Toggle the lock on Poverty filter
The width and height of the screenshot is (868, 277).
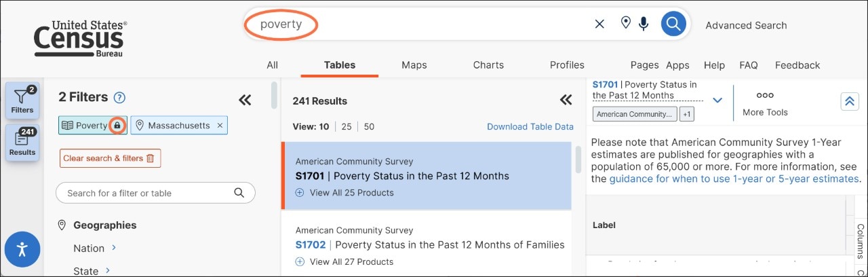(117, 126)
